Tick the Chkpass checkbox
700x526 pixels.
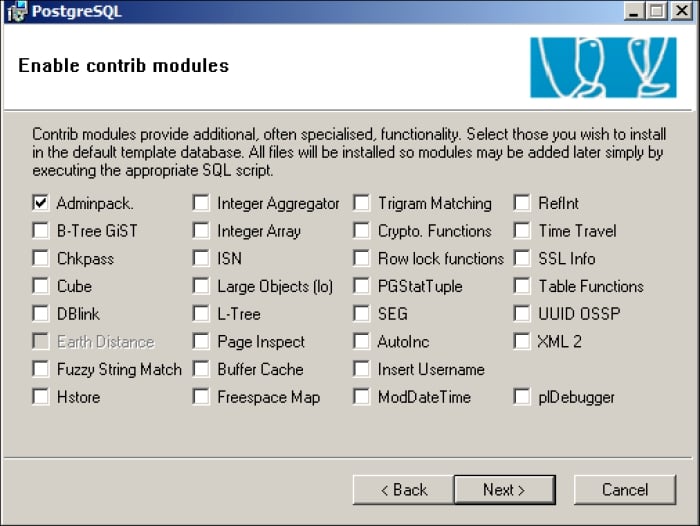click(x=41, y=258)
